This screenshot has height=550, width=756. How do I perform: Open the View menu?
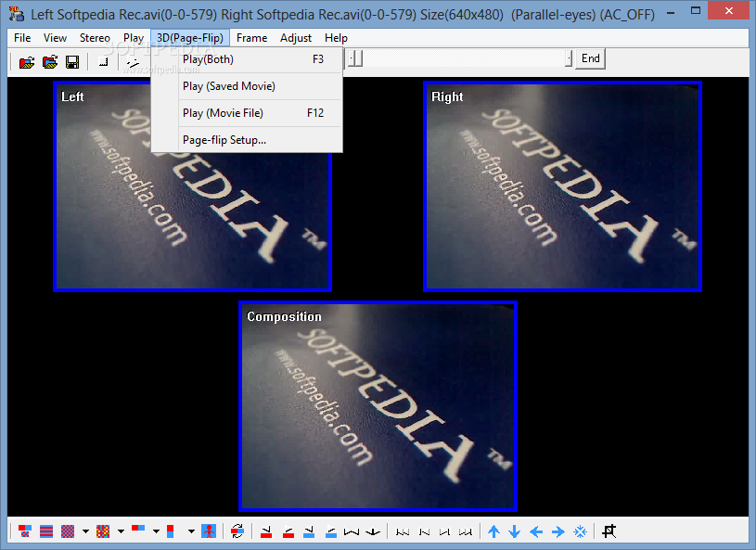(x=55, y=38)
